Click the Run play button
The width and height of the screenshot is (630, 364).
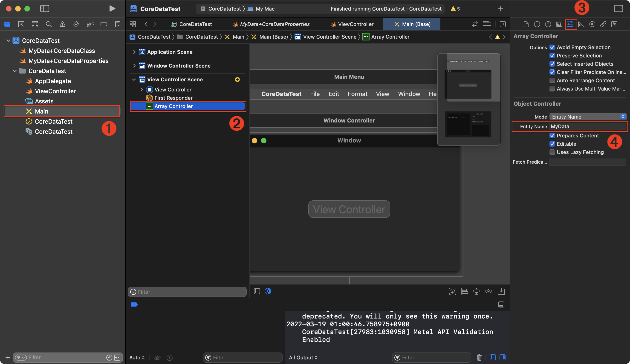112,9
